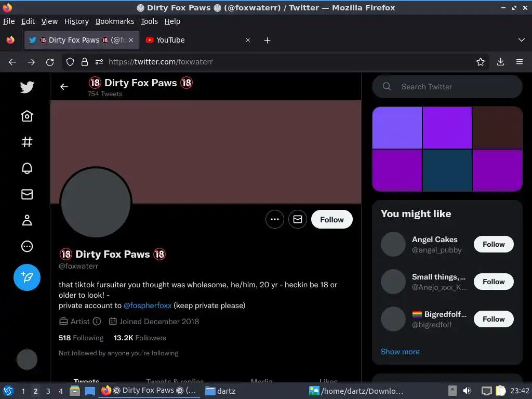Screen dimensions: 532x399
Task: Open the three-dot options on the profile
Action: (274, 219)
